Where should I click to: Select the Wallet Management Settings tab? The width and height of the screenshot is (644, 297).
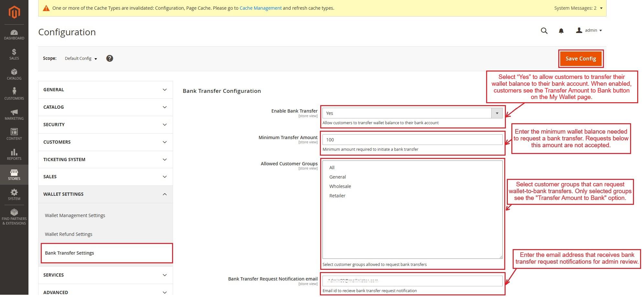[75, 215]
